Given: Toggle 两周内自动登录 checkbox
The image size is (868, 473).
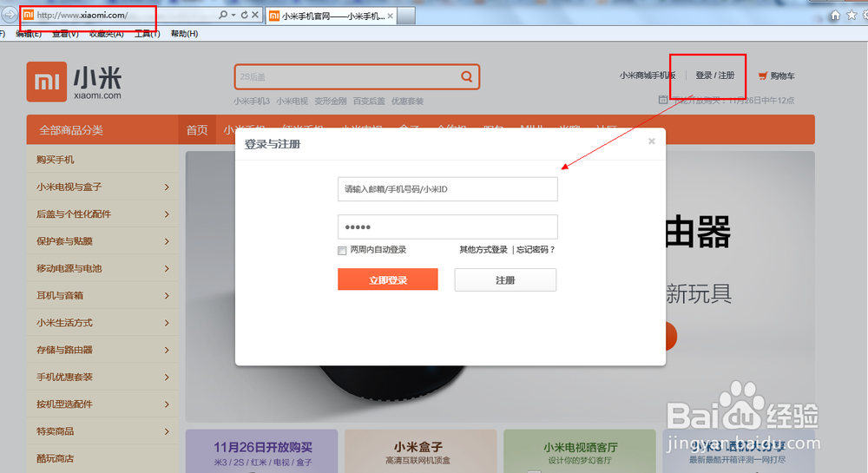Looking at the screenshot, I should click(x=342, y=251).
